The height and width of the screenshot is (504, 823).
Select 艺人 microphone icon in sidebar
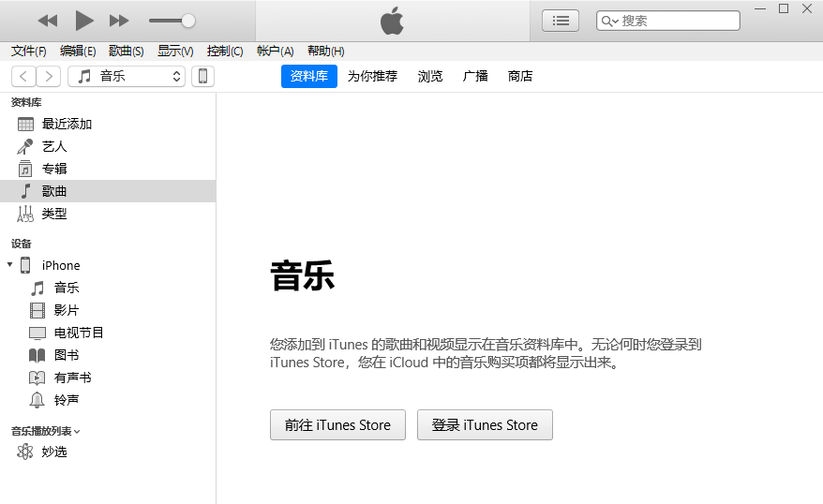point(25,147)
